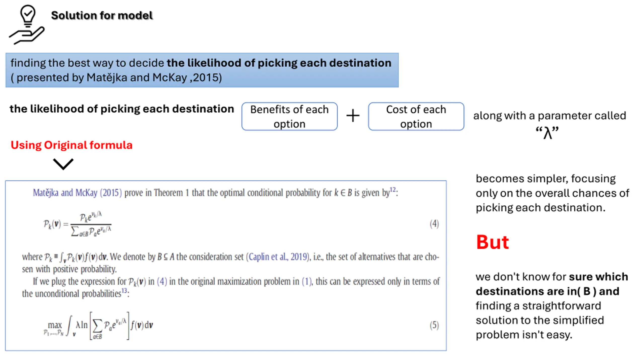Select the Benefits of each option box

pyautogui.click(x=289, y=116)
